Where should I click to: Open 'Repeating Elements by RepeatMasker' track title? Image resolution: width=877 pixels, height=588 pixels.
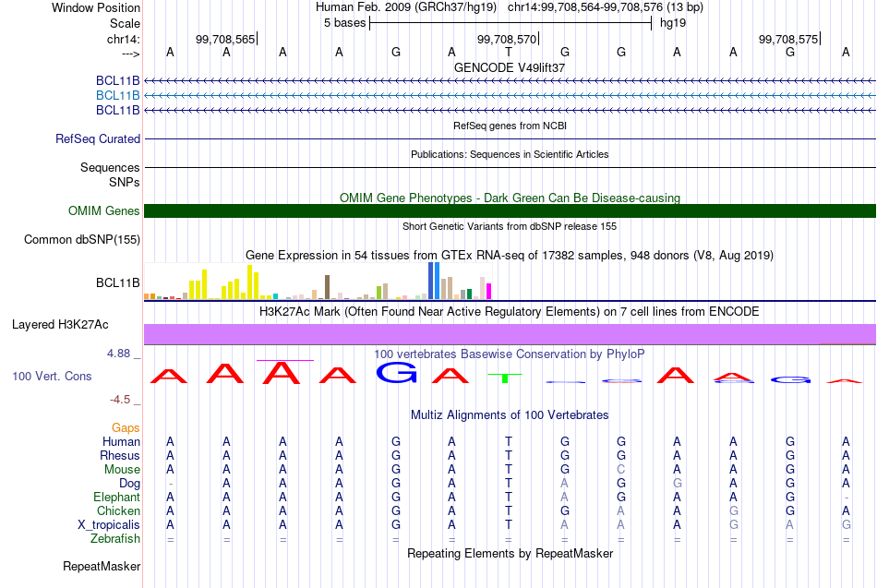[x=510, y=554]
